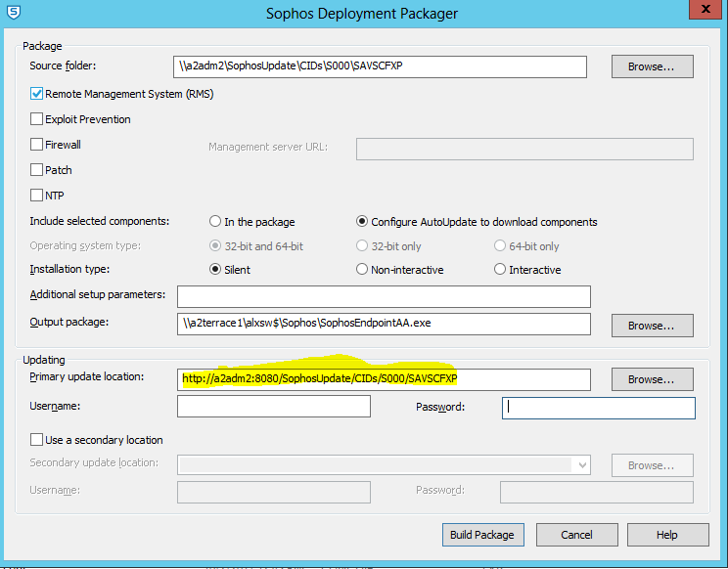This screenshot has height=569, width=728.
Task: Click the 'Operating system type:' label
Action: pos(85,245)
